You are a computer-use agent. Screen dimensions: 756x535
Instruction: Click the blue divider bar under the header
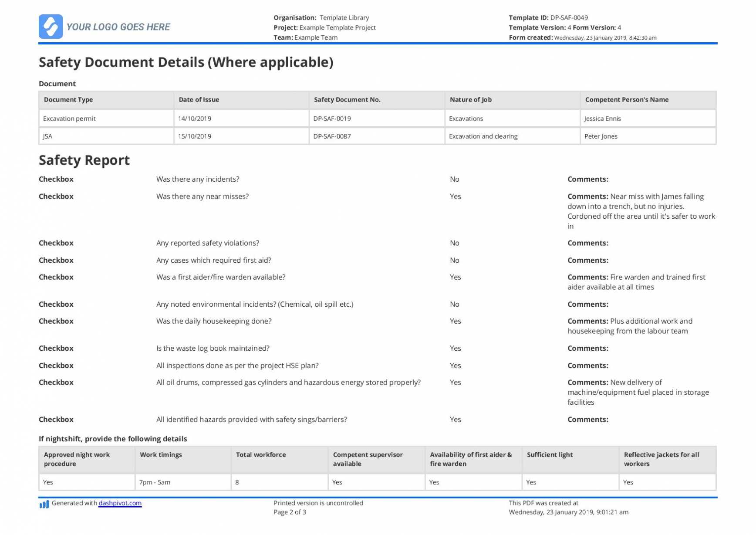coord(378,43)
